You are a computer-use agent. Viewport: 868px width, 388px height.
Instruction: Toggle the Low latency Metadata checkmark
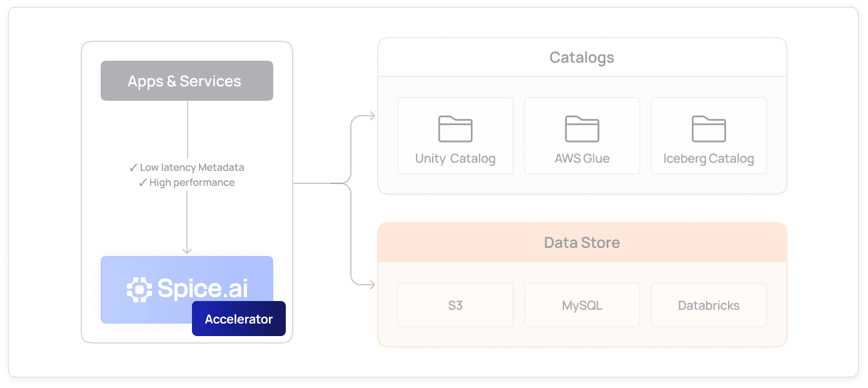point(133,168)
